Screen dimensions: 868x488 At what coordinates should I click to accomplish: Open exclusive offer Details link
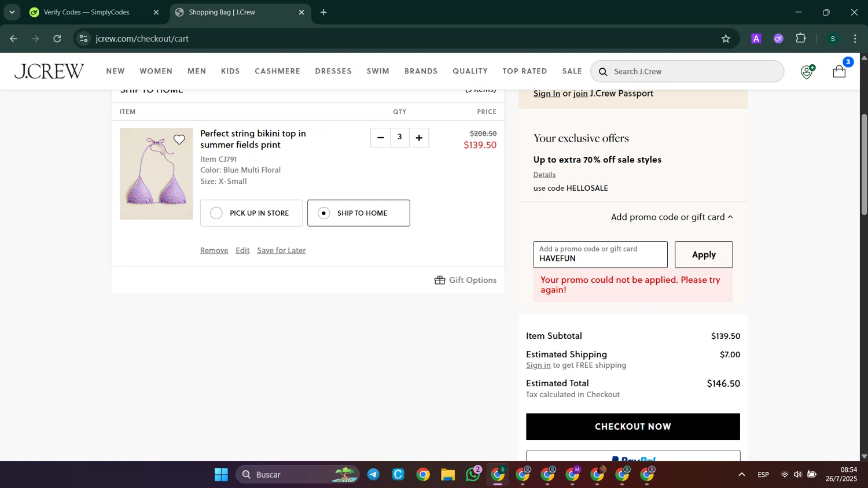tap(545, 175)
